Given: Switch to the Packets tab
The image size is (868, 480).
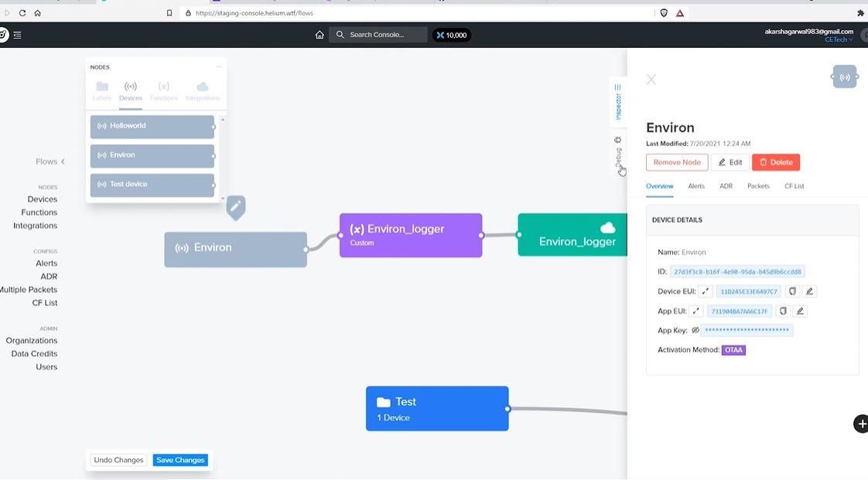Looking at the screenshot, I should tap(758, 186).
